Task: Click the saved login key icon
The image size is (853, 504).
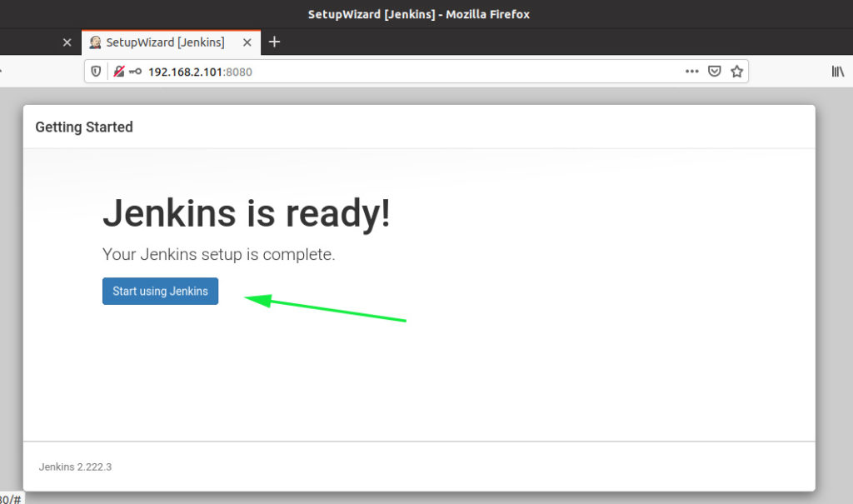Action: (135, 72)
